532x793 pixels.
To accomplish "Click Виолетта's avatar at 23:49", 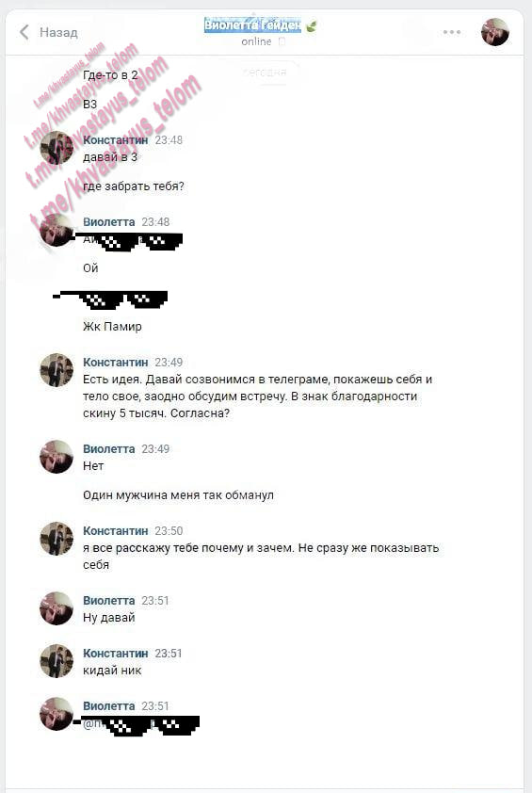I will click(56, 456).
